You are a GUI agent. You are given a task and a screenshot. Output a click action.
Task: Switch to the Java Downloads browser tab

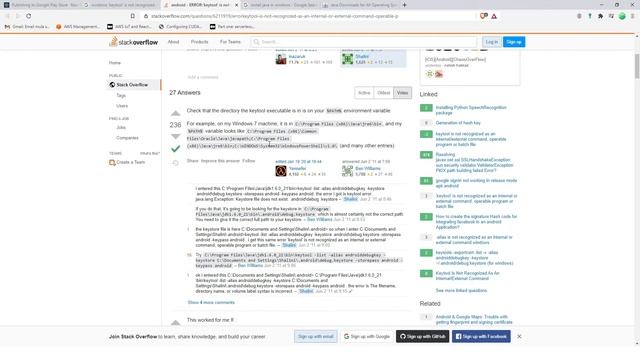(360, 5)
